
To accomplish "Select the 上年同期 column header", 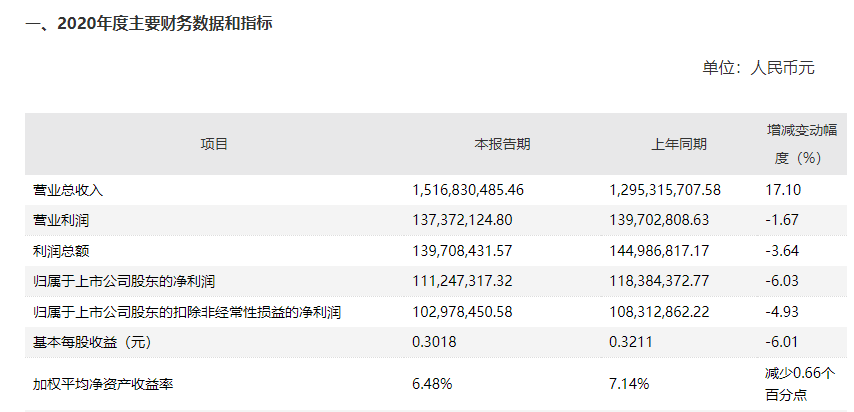I will tap(678, 144).
